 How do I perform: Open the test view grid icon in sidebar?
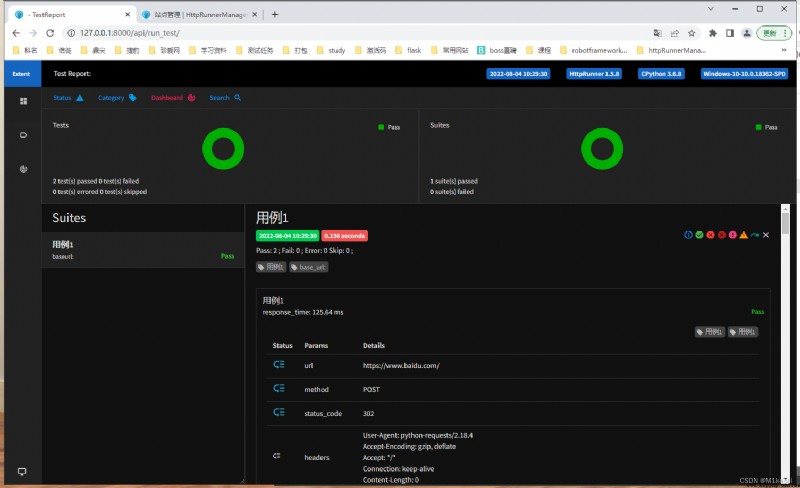(23, 101)
